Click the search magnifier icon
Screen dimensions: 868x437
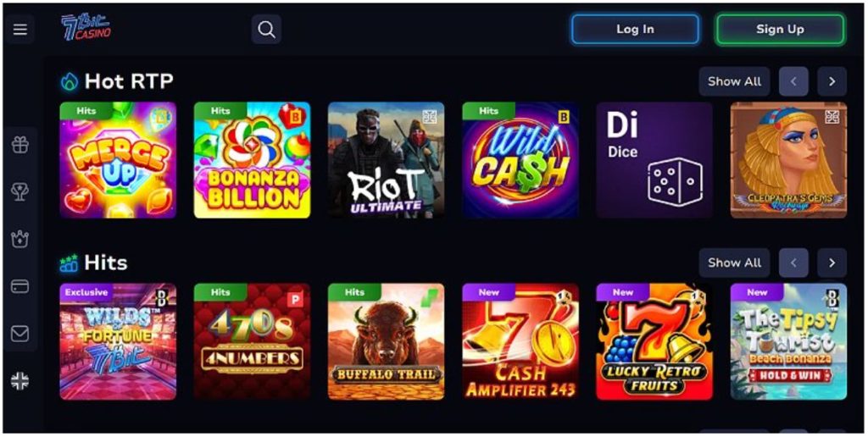(x=266, y=30)
